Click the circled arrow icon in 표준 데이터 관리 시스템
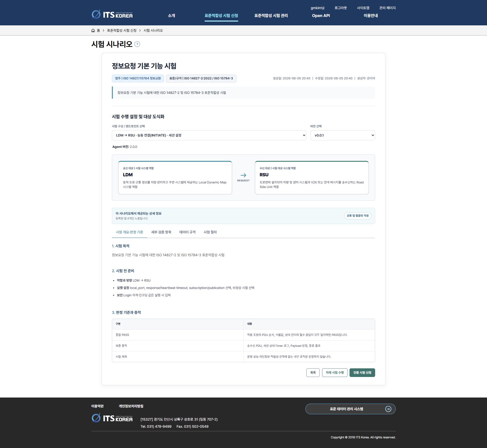Viewport: 487px width, 448px height. click(388, 409)
